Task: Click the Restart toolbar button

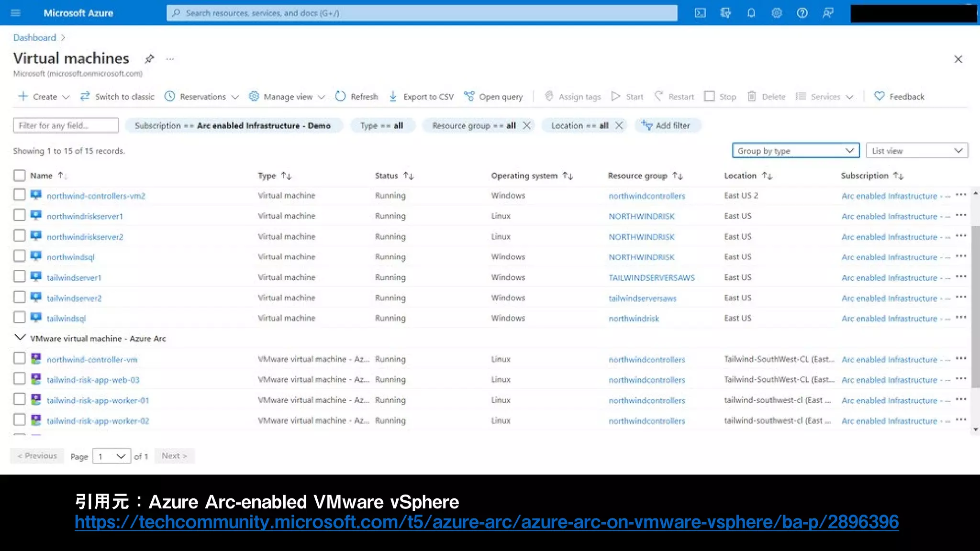Action: (674, 97)
